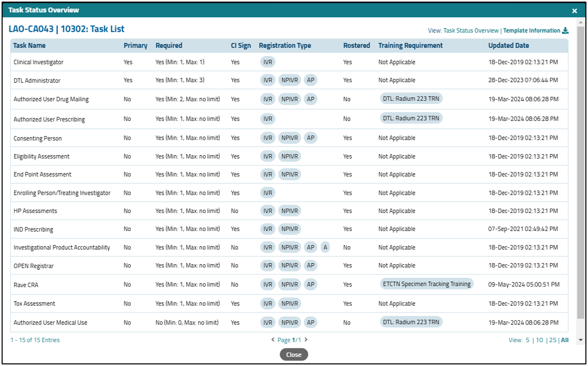Show All entries
Viewport: 588px width, 366px height.
point(564,341)
